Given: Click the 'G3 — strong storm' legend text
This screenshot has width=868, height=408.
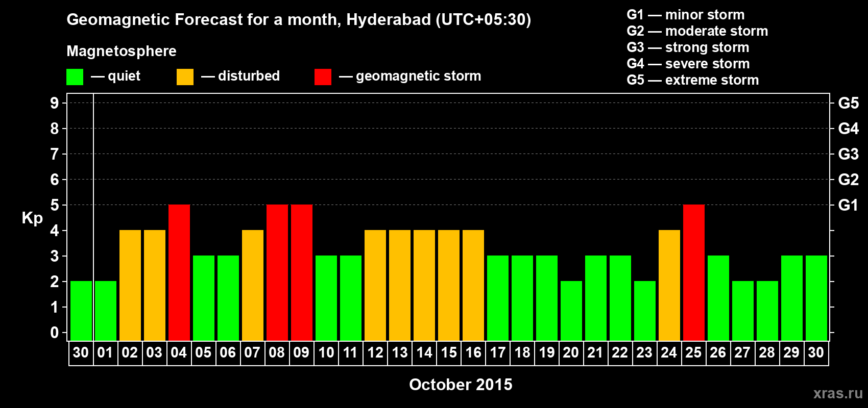Looking at the screenshot, I should [688, 47].
